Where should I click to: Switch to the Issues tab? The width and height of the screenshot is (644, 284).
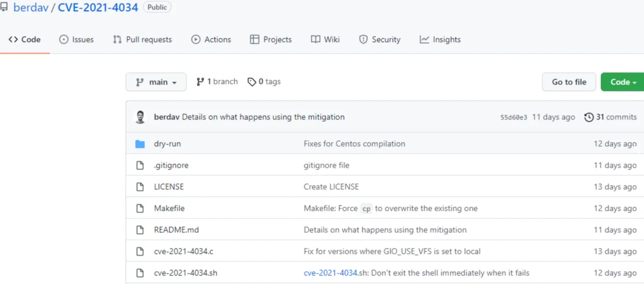[76, 40]
